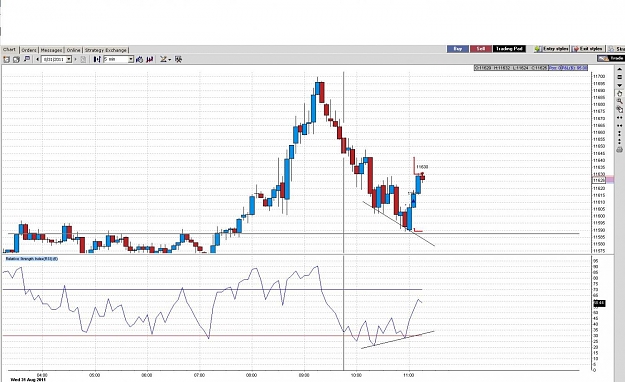
Task: Go to next date with right arrow
Action: pyautogui.click(x=75, y=59)
